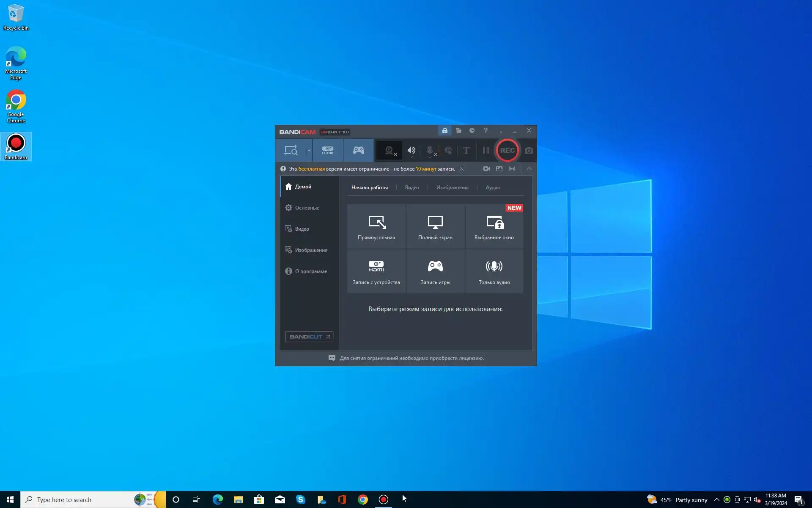Image resolution: width=812 pixels, height=508 pixels.
Task: Open scheduled recording clock icon
Action: point(472,131)
